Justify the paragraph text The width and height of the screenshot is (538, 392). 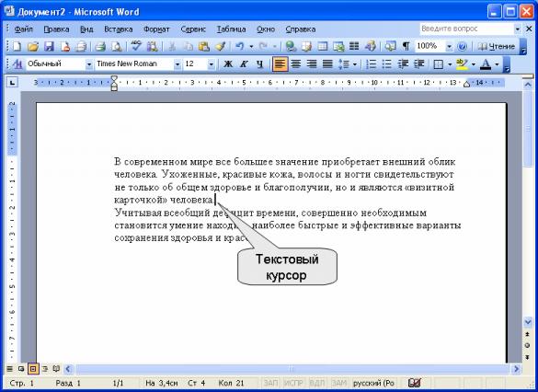tap(327, 64)
